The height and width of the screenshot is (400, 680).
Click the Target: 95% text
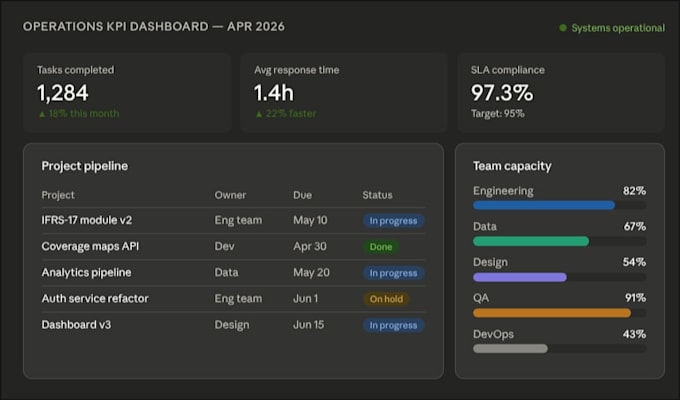[x=498, y=114]
